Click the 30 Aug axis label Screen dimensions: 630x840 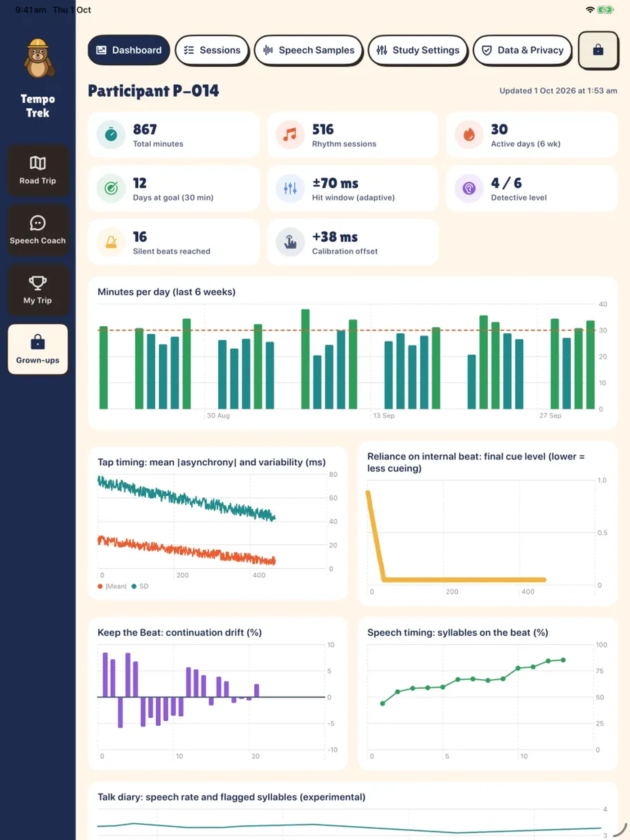pos(218,415)
